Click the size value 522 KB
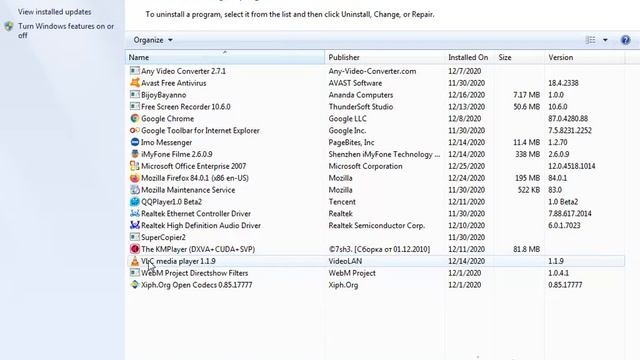Screen dimensions: 640x360 pos(529,190)
